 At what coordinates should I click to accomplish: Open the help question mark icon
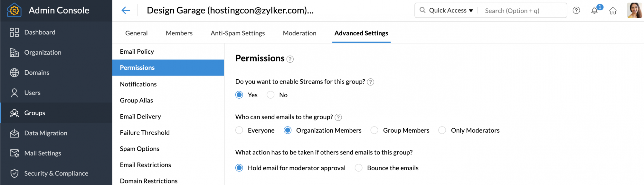(x=576, y=11)
